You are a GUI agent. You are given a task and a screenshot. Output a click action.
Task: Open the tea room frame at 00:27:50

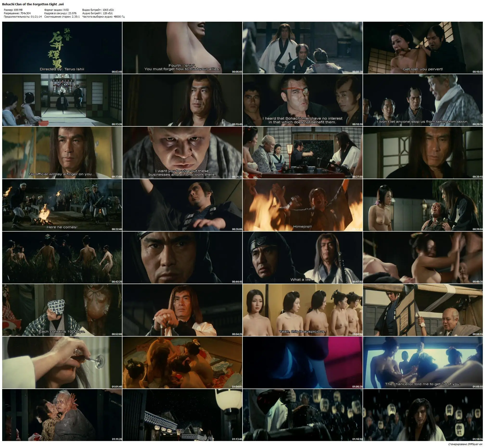coord(303,152)
